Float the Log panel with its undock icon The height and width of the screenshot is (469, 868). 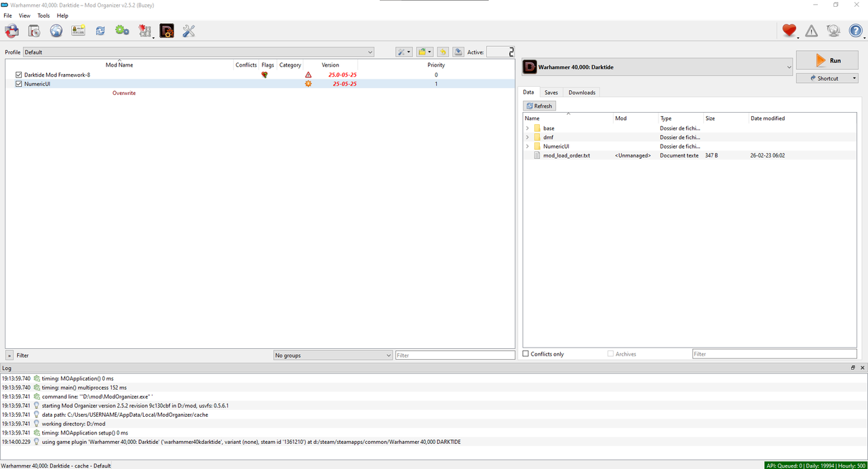(x=853, y=368)
